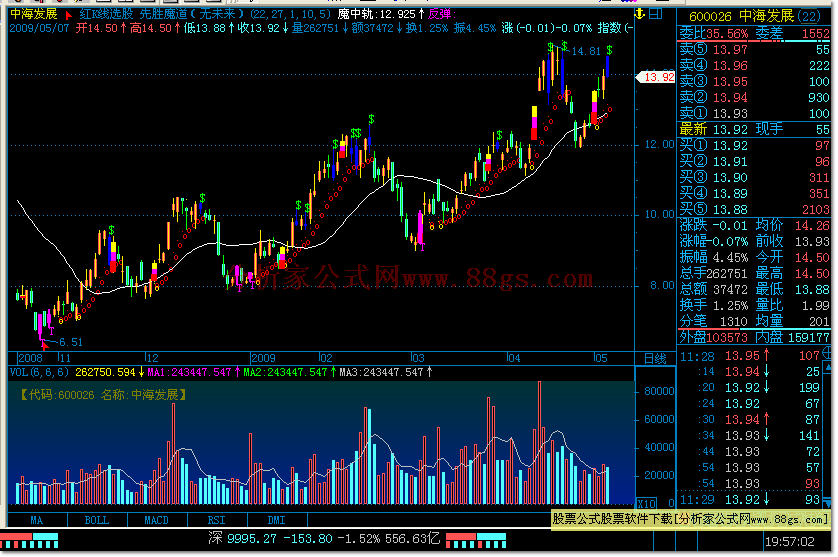Image resolution: width=838 pixels, height=557 pixels.
Task: Click the 03 month marker on time axis
Action: 418,358
